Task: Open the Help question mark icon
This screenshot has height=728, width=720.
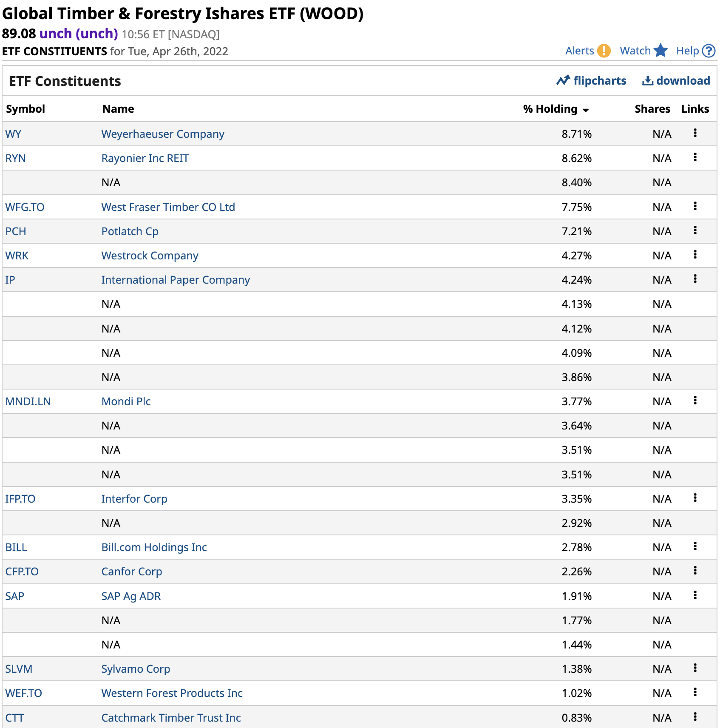Action: tap(709, 51)
